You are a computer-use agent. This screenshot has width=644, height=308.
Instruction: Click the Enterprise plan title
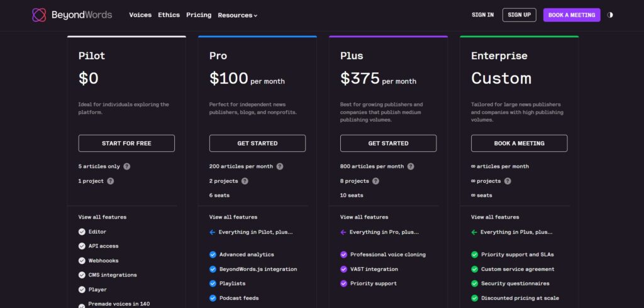click(x=499, y=55)
